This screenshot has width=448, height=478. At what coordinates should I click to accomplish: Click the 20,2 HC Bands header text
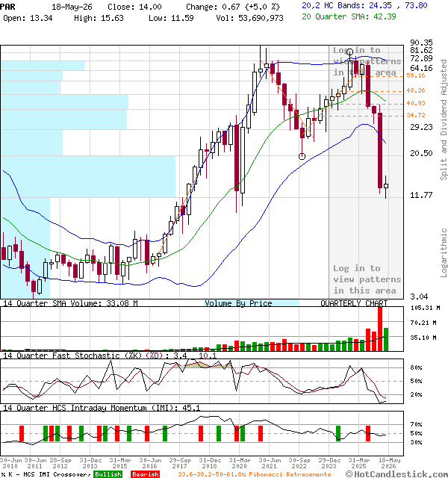pyautogui.click(x=364, y=6)
